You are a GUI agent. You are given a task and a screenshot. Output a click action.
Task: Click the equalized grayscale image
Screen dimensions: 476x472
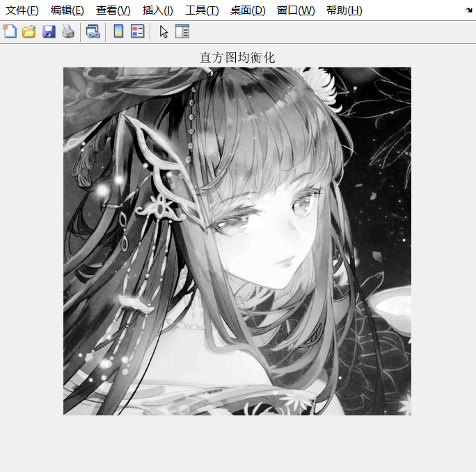pos(237,241)
